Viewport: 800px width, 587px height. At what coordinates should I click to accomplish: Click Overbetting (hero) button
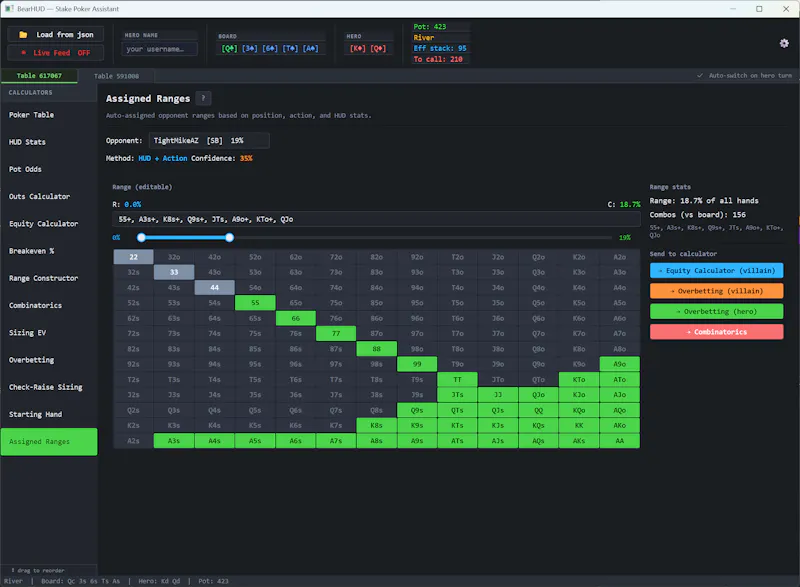pos(716,311)
